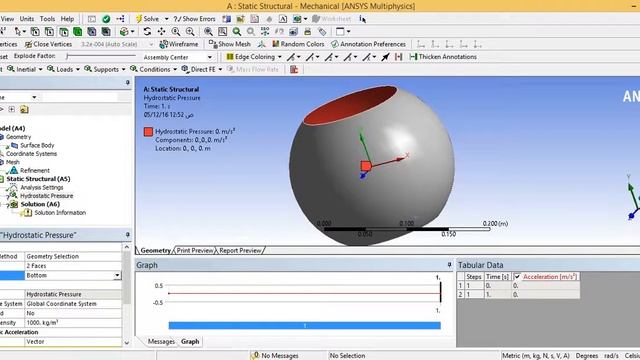Select Coordinate Systems tree item

[x=31, y=154]
